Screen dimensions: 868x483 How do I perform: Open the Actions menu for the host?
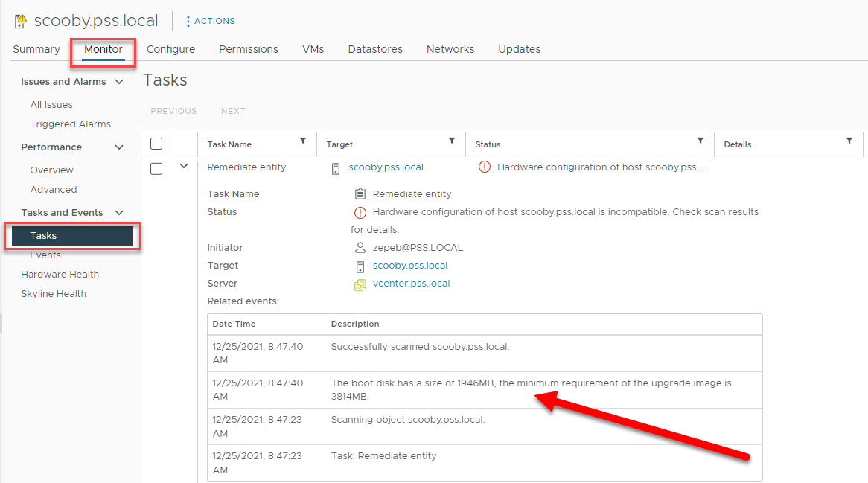[x=210, y=21]
